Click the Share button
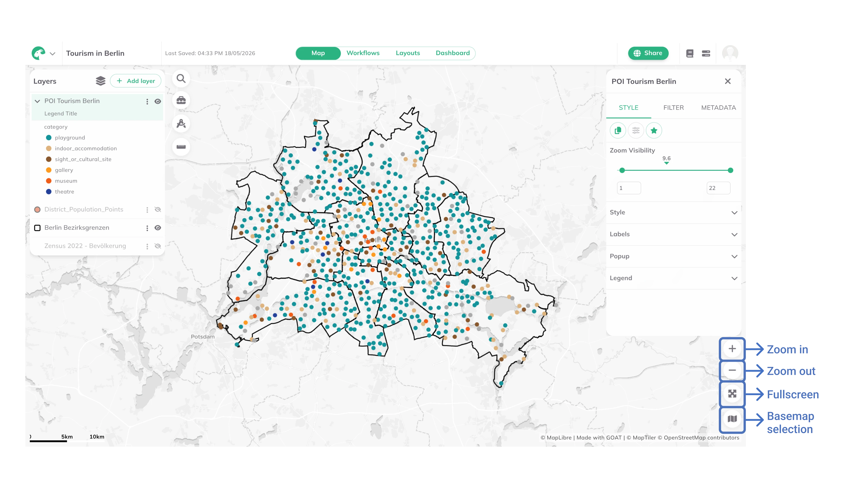The height and width of the screenshot is (488, 868). [x=648, y=53]
